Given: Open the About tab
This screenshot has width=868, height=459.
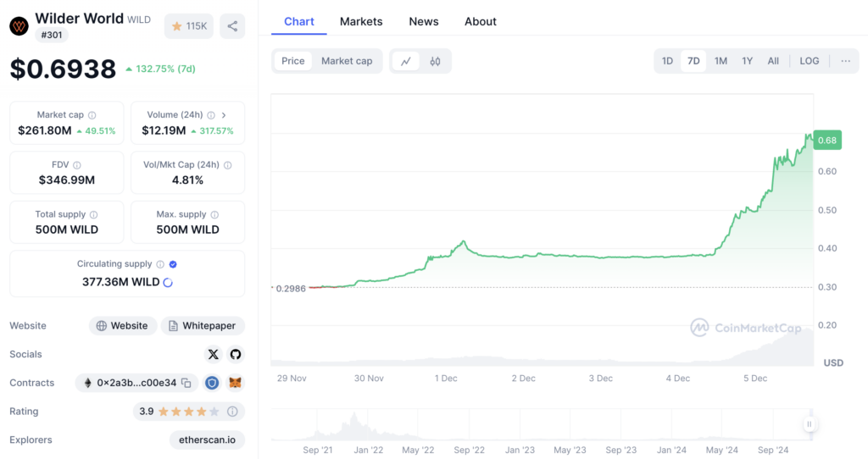Looking at the screenshot, I should [x=480, y=21].
